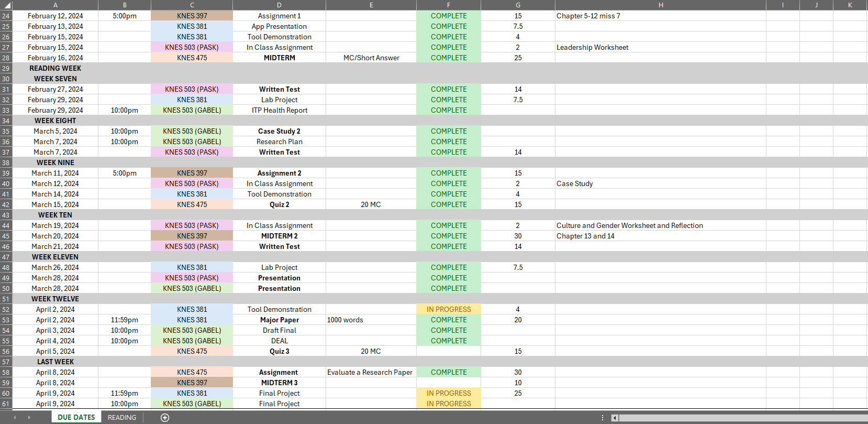Select row 61 header
The image size is (868, 424).
coord(6,404)
